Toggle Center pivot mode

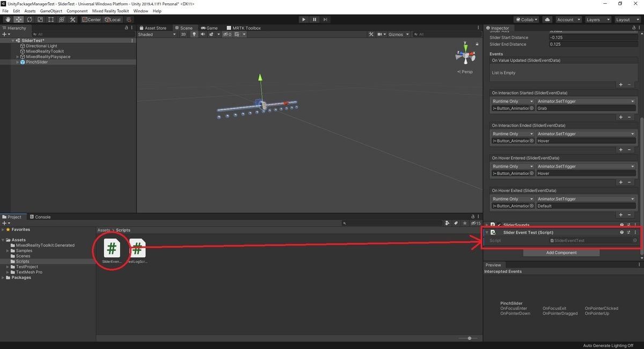click(x=91, y=19)
